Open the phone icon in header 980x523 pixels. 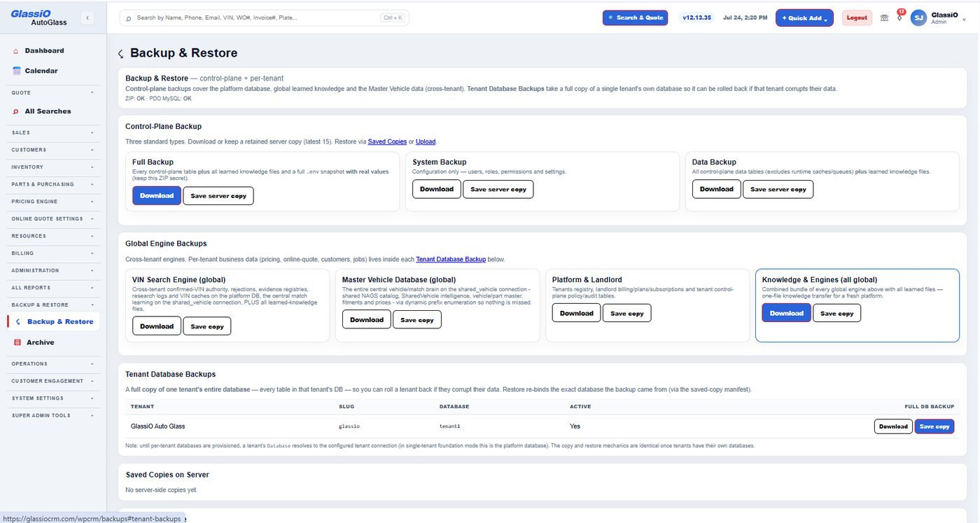884,18
